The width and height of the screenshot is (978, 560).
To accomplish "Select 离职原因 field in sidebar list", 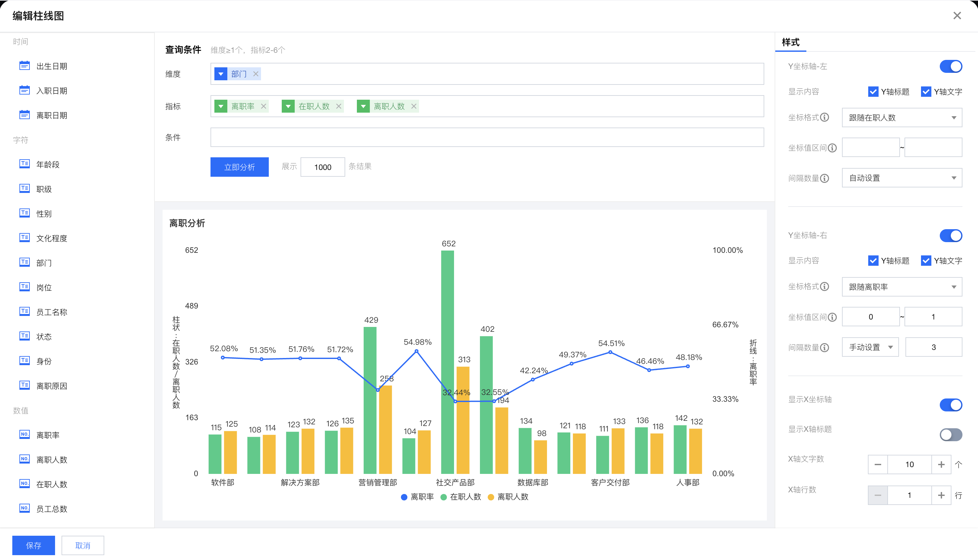I will click(x=51, y=386).
